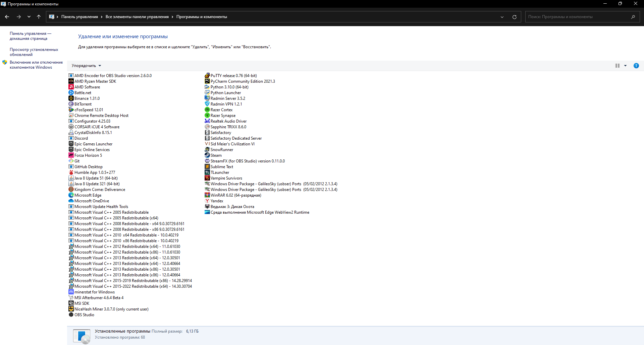Click the back navigation arrow
This screenshot has width=644, height=345.
pyautogui.click(x=7, y=17)
